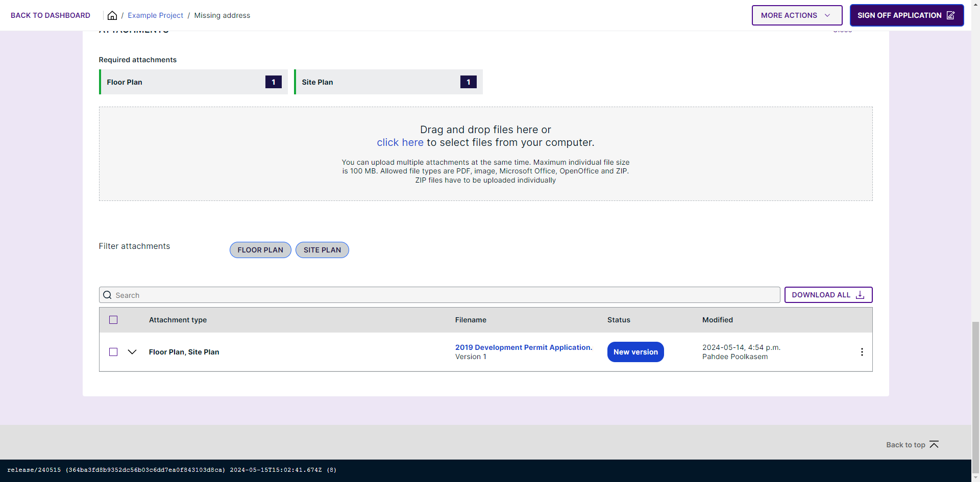The image size is (980, 482).
Task: Tick the select-all attachments header checkbox
Action: click(x=113, y=320)
